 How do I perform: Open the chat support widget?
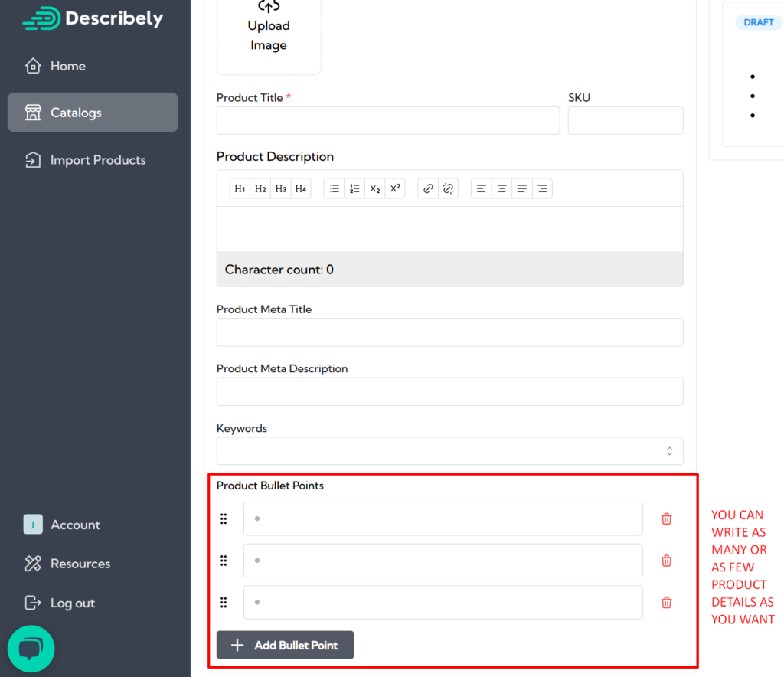(x=31, y=648)
